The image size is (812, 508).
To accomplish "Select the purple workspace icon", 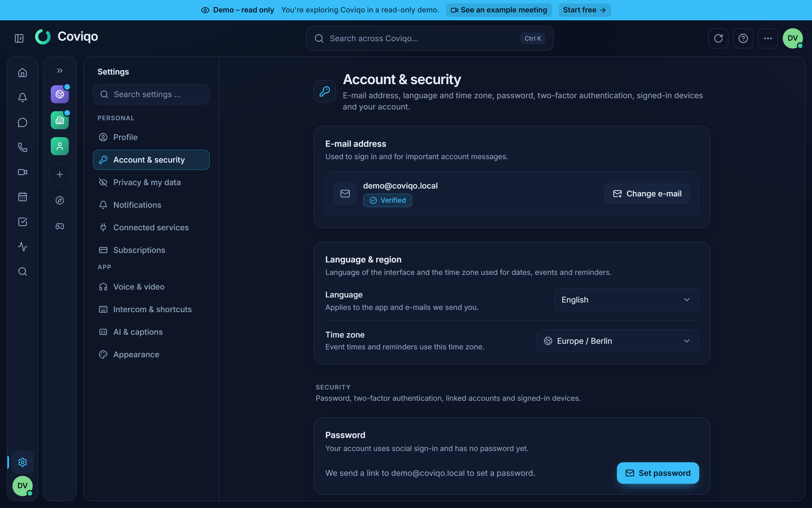I will [x=60, y=94].
